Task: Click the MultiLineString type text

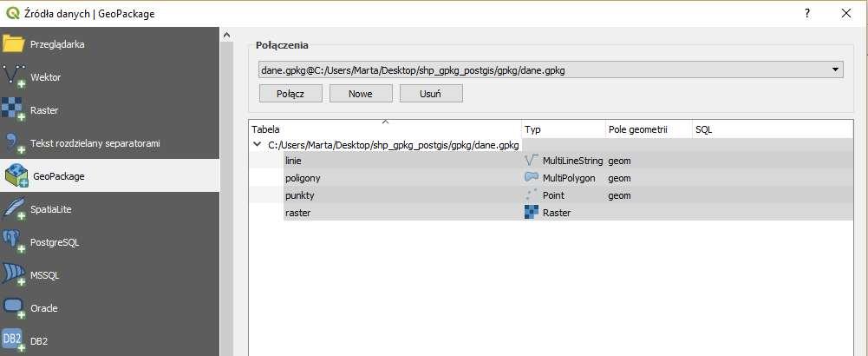Action: 572,161
